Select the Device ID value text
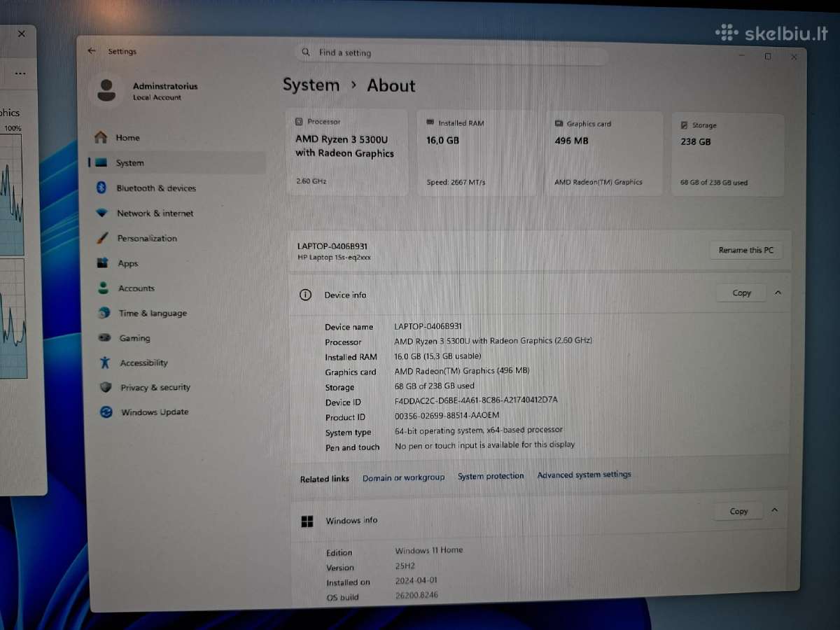This screenshot has height=630, width=840. click(476, 400)
